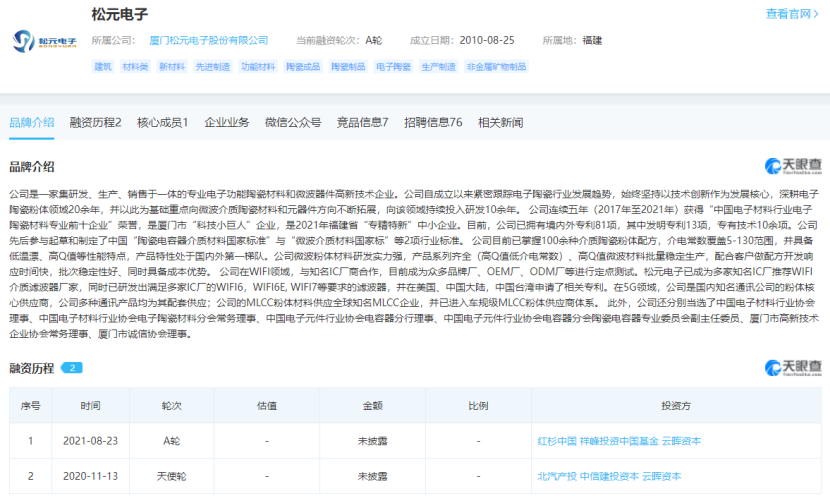The width and height of the screenshot is (830, 496).
Task: Select the 生产制造 tag
Action: tap(438, 67)
